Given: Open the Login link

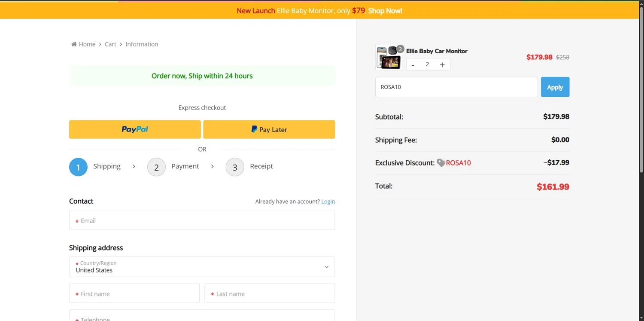Looking at the screenshot, I should 328,202.
